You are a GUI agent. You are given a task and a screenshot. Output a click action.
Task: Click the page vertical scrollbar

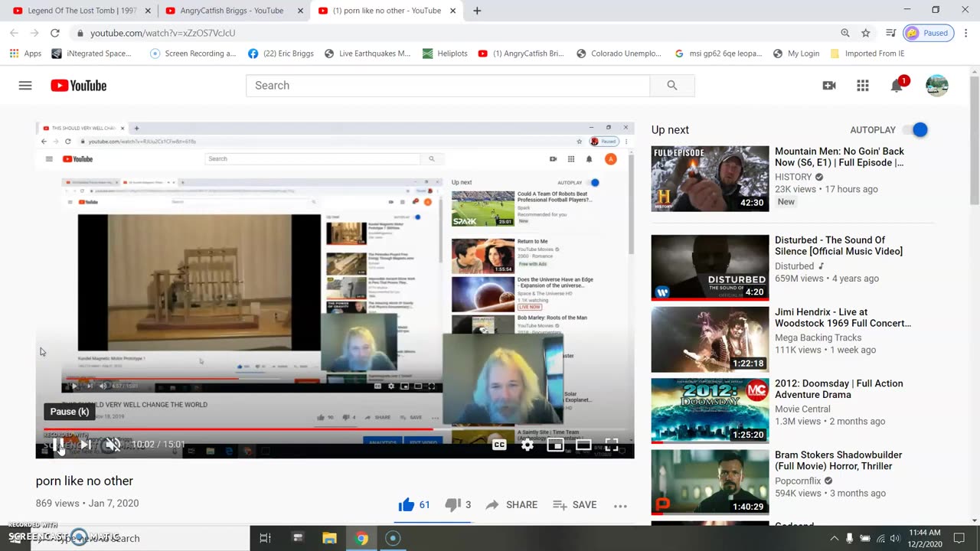(x=974, y=140)
